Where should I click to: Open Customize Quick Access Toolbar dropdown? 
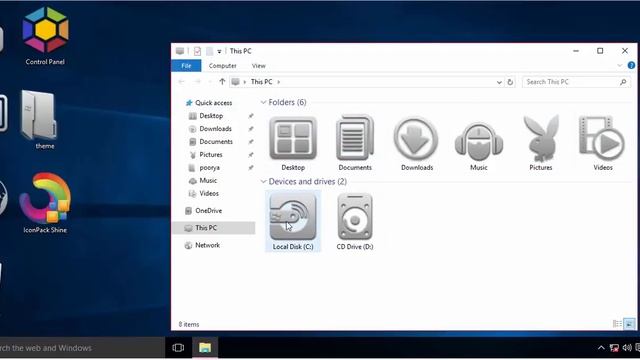click(219, 51)
